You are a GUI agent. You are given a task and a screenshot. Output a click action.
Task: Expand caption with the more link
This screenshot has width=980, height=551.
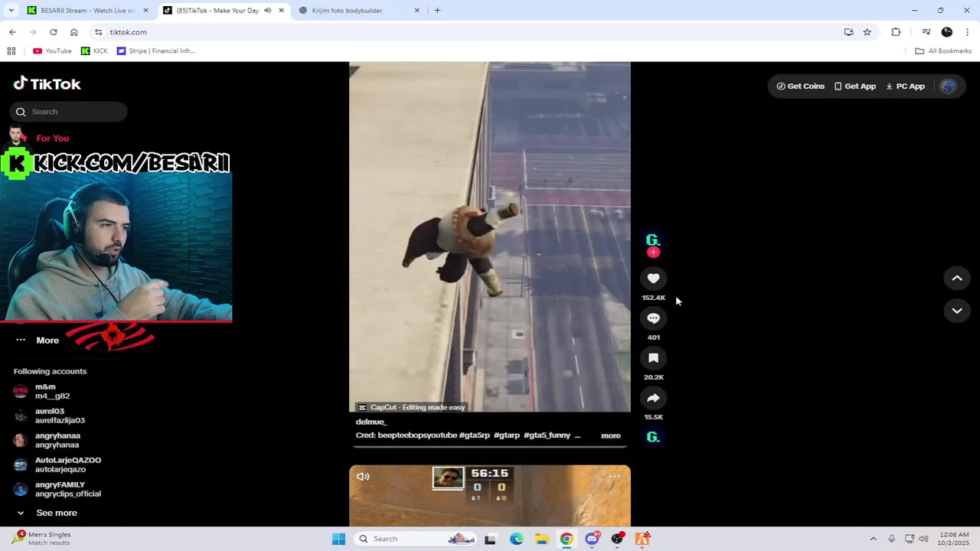tap(611, 435)
